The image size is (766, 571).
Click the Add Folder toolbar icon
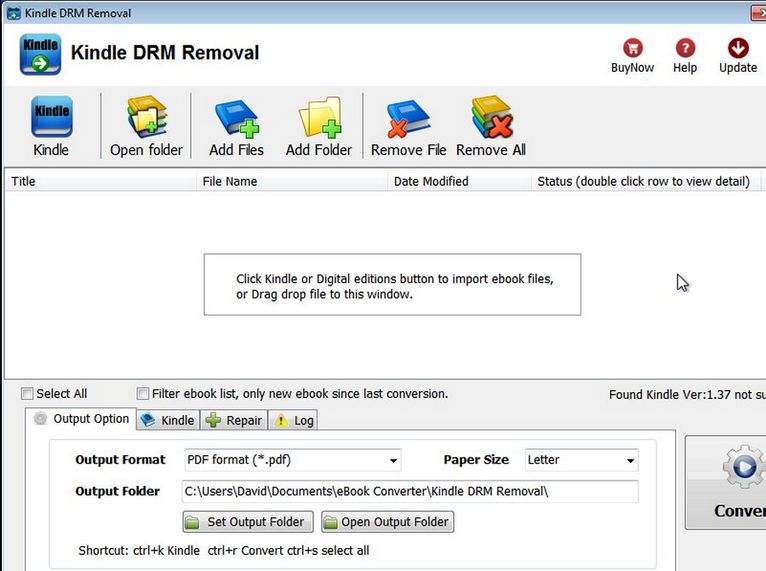(319, 126)
